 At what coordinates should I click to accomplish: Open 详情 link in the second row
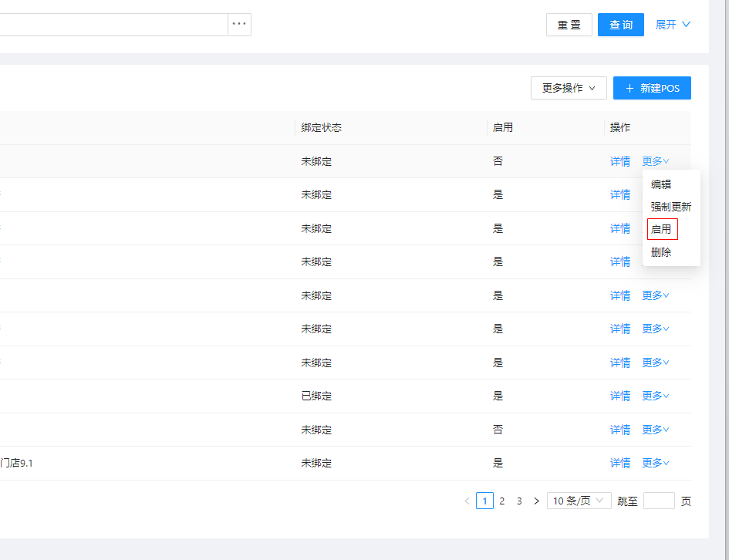point(620,194)
